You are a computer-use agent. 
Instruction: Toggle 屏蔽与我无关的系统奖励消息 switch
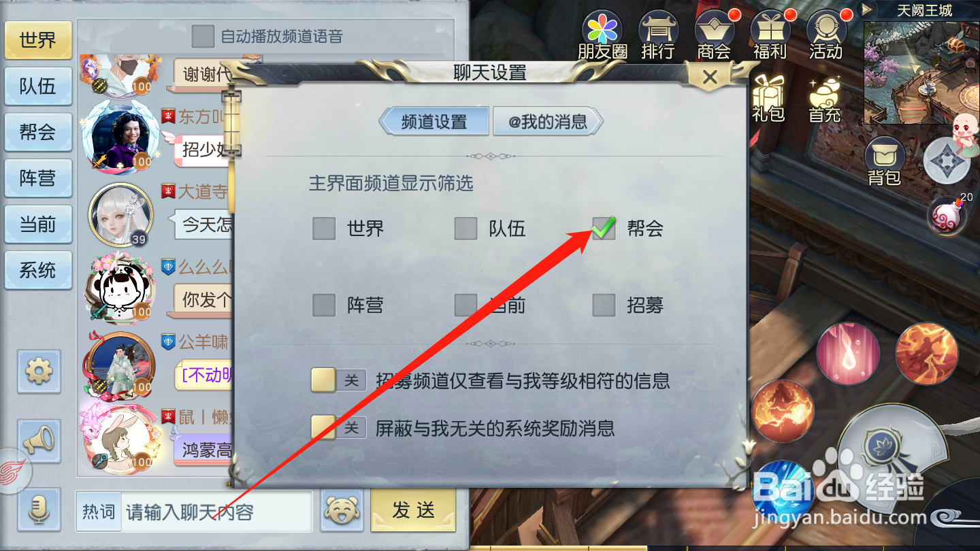pyautogui.click(x=338, y=428)
